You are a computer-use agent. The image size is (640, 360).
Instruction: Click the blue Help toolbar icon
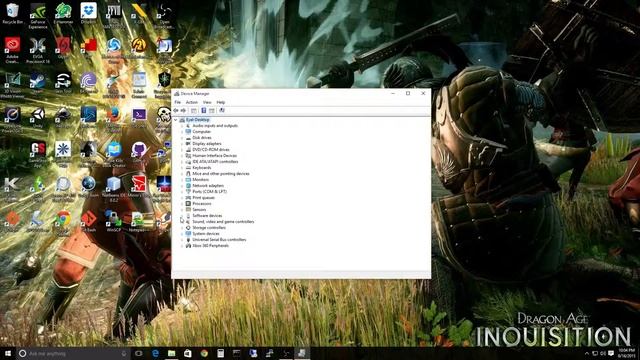tap(203, 111)
